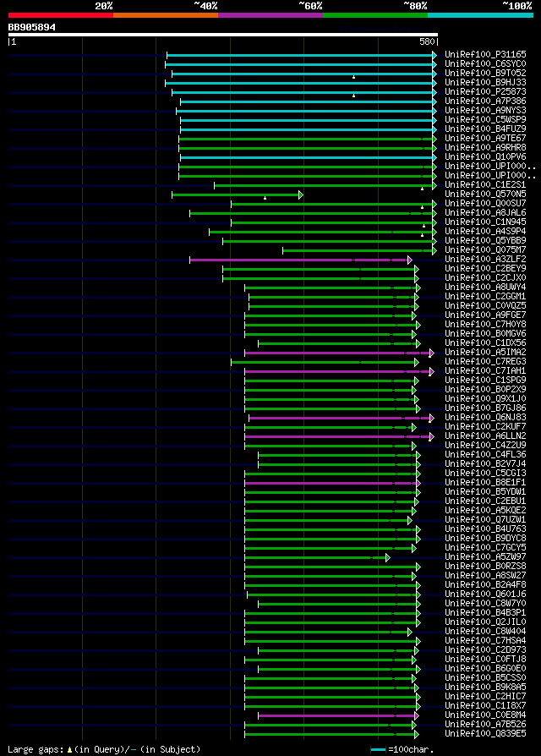Click the UniRef100_P25873 hit name

click(485, 91)
